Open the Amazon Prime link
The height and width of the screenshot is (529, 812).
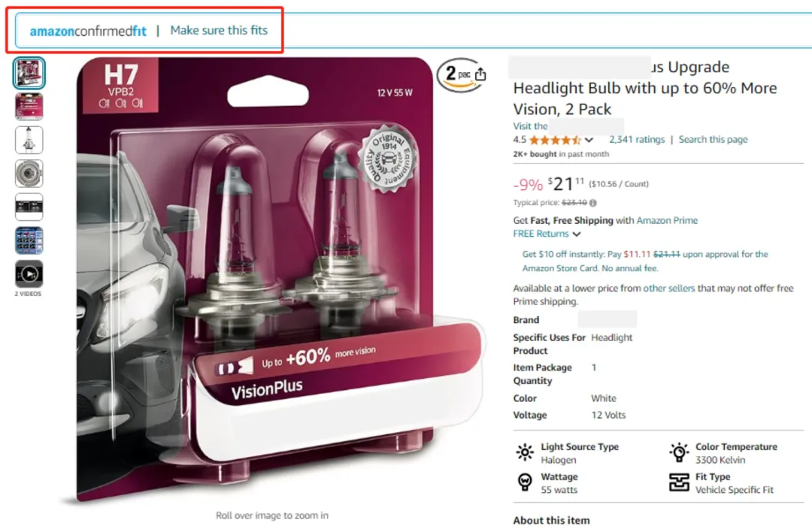tap(667, 220)
